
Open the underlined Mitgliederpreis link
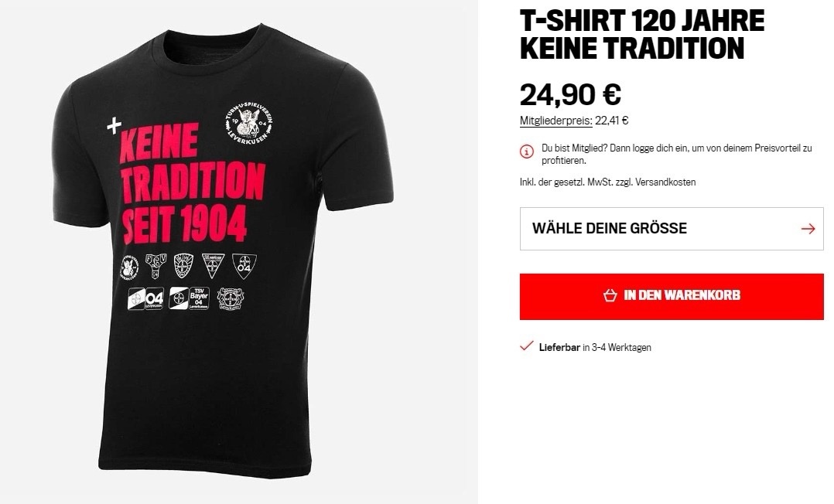pyautogui.click(x=555, y=121)
